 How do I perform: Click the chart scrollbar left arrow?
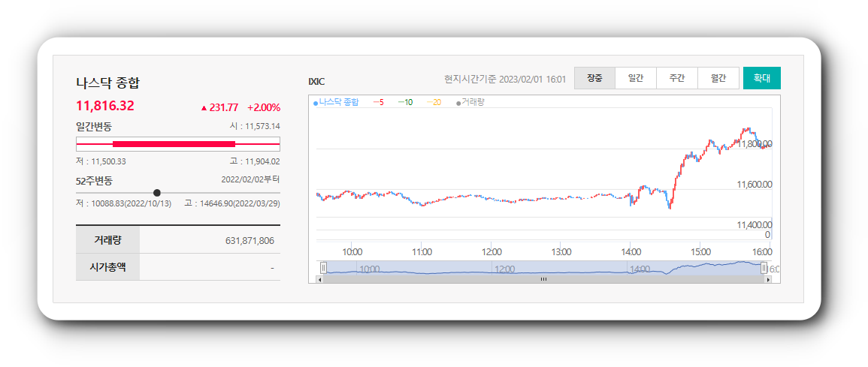pyautogui.click(x=319, y=280)
